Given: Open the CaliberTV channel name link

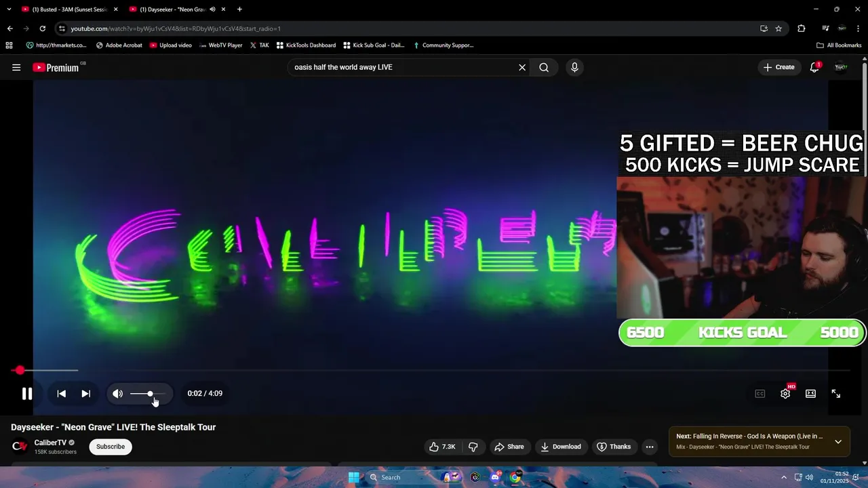Looking at the screenshot, I should pos(51,443).
